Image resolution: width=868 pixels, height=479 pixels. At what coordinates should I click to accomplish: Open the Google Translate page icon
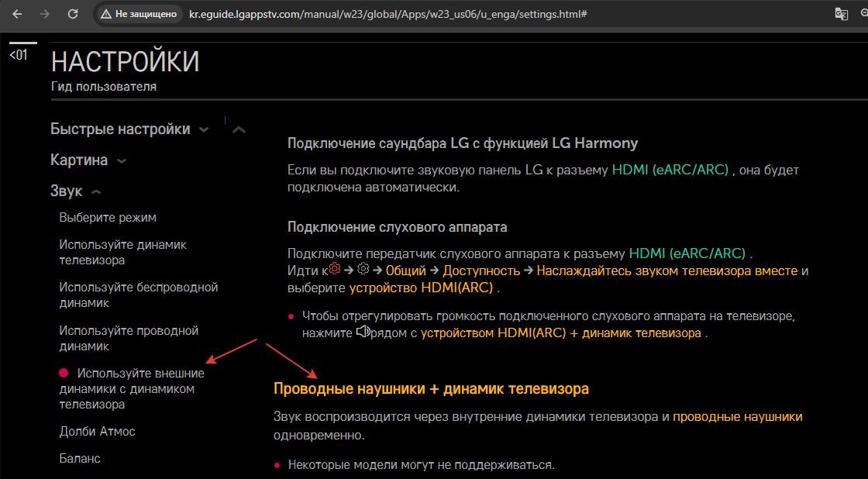(x=841, y=14)
